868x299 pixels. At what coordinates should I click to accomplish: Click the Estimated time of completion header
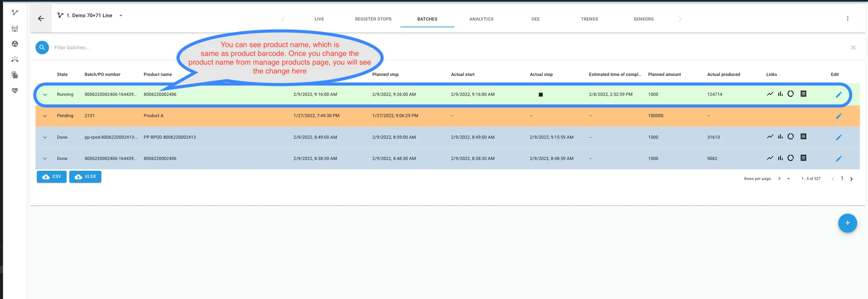tap(615, 75)
